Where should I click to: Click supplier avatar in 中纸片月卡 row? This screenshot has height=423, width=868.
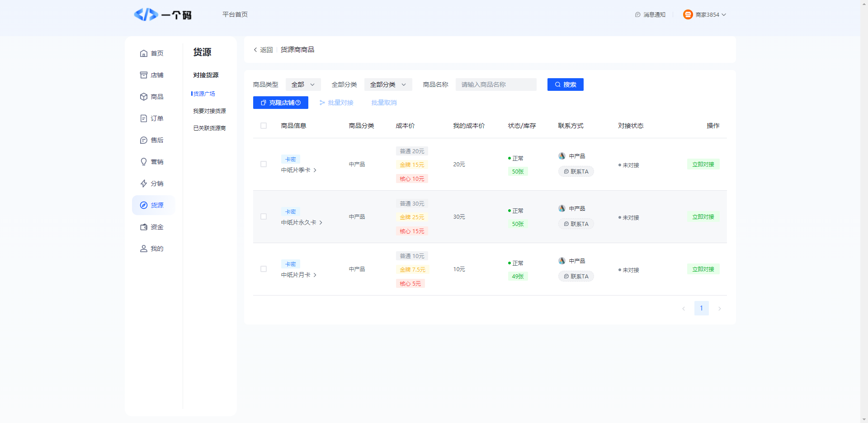click(x=562, y=261)
